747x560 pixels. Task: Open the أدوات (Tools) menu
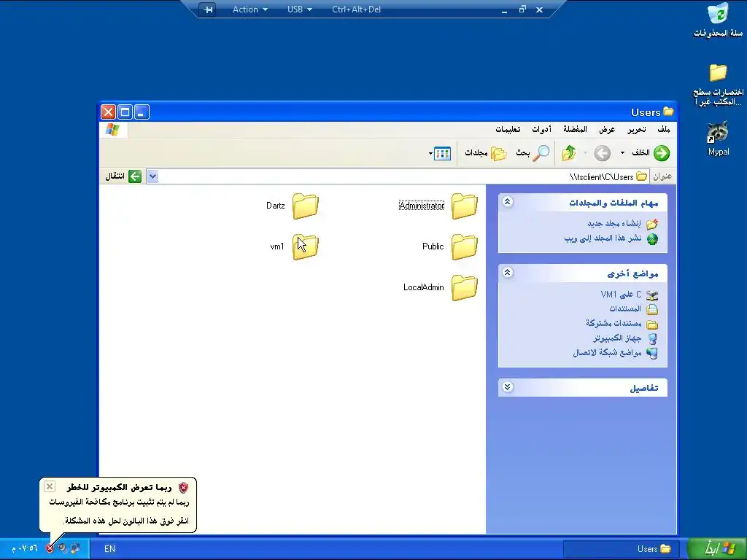pyautogui.click(x=542, y=130)
